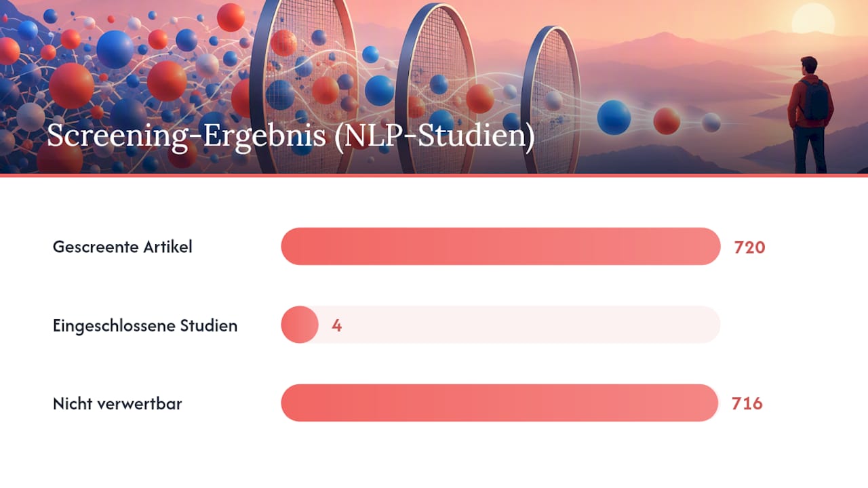Select the value 720

tap(749, 247)
